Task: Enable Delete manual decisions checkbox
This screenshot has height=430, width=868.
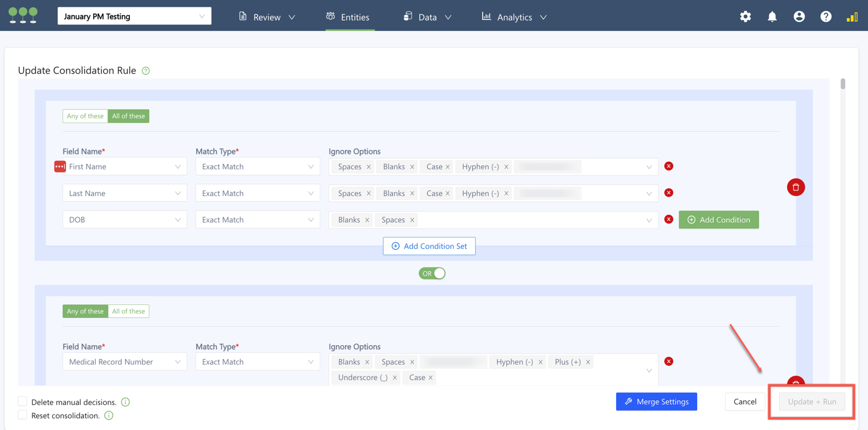Action: (x=22, y=401)
